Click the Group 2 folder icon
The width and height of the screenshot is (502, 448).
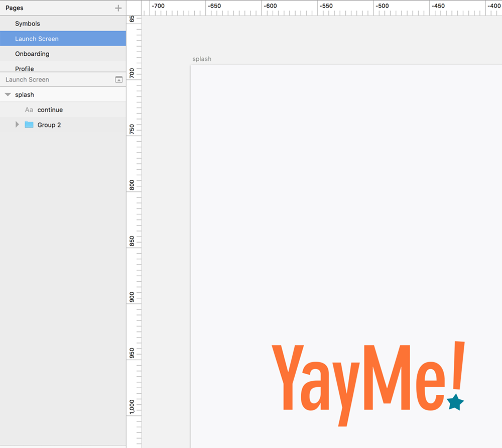(29, 125)
